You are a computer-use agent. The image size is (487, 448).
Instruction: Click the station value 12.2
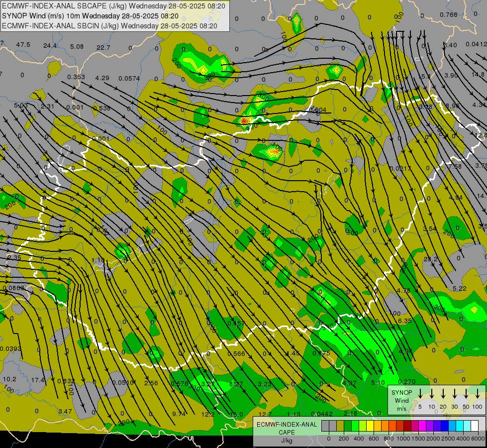208,414
